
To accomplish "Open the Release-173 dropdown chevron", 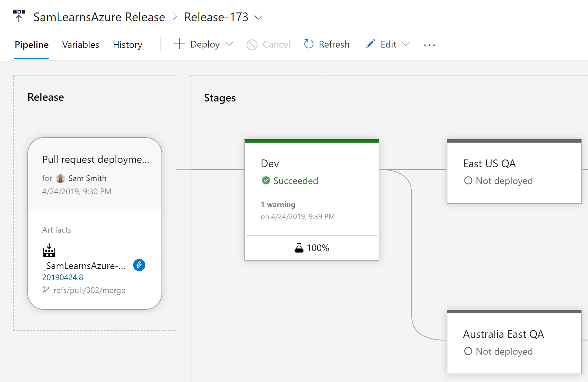I will tap(258, 17).
